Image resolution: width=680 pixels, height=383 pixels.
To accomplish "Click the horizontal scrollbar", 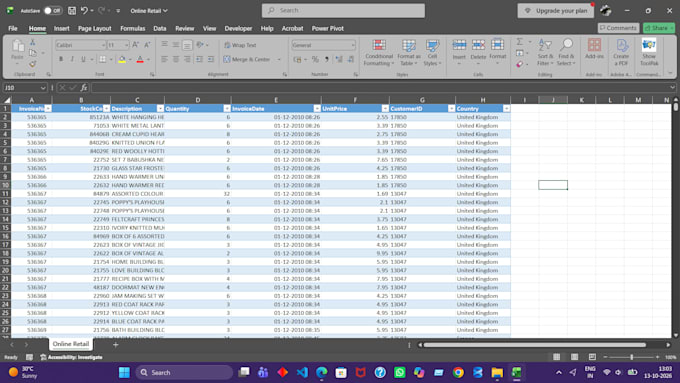I will tap(534, 345).
